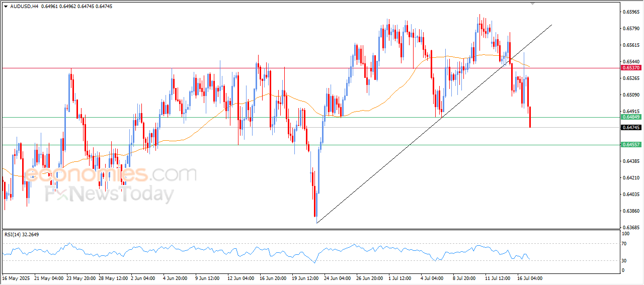Click the open value 0.64961 in header

pyautogui.click(x=49, y=7)
